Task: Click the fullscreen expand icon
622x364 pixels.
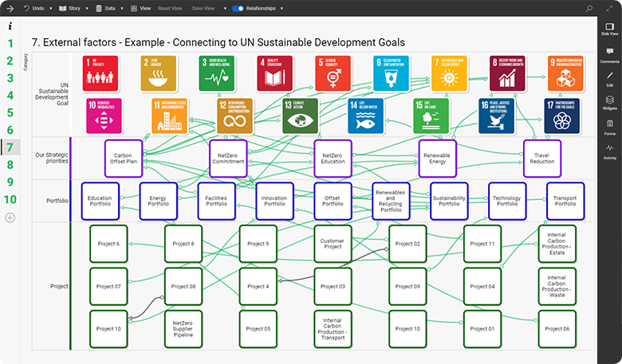Action: point(610,8)
